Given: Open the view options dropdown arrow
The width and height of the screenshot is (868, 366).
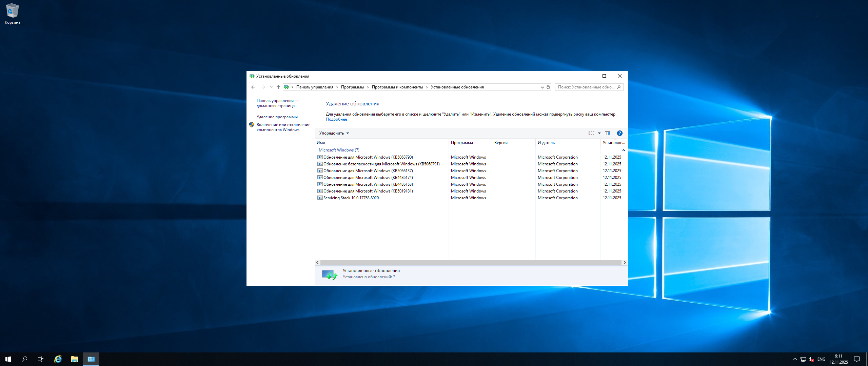Looking at the screenshot, I should [599, 133].
